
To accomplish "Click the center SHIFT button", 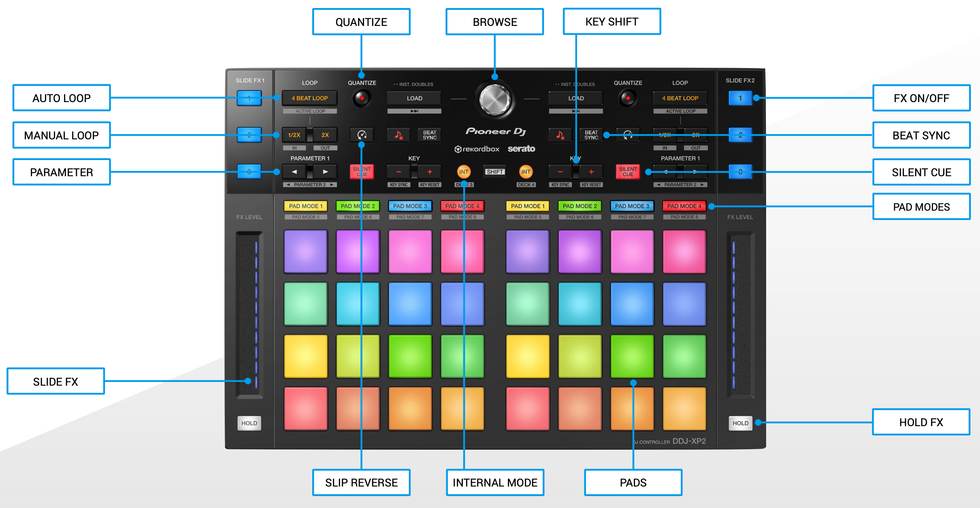I will coord(495,172).
